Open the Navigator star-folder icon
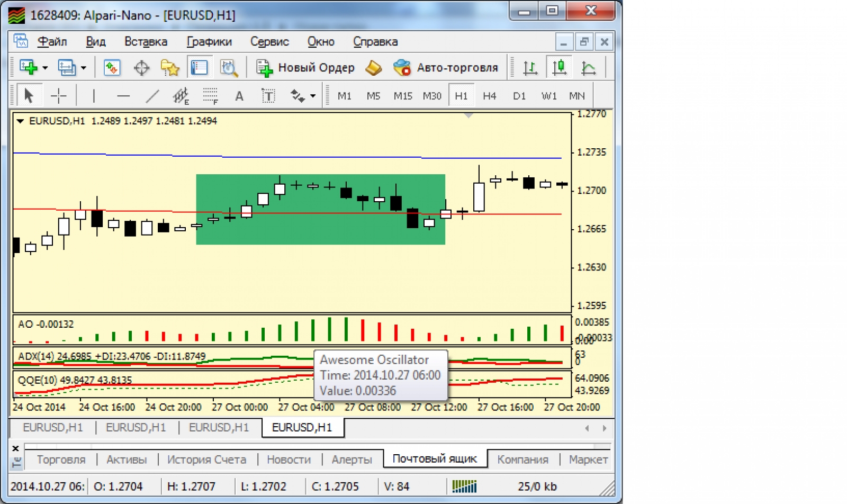This screenshot has width=847, height=504. [x=170, y=68]
